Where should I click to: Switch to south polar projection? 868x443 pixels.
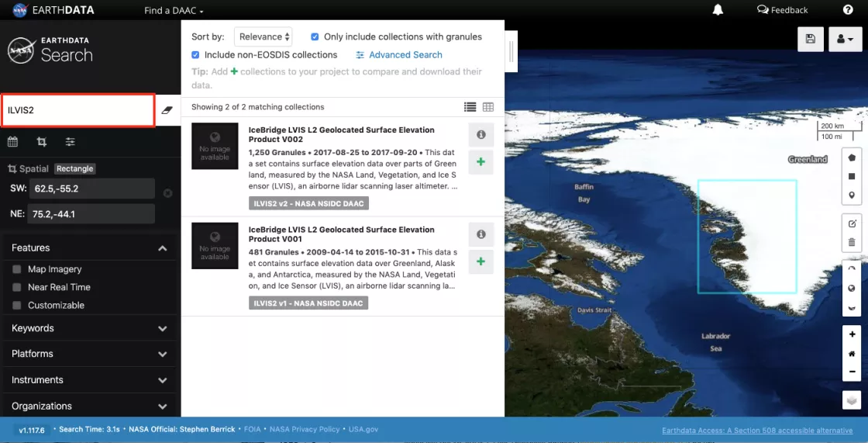852,307
